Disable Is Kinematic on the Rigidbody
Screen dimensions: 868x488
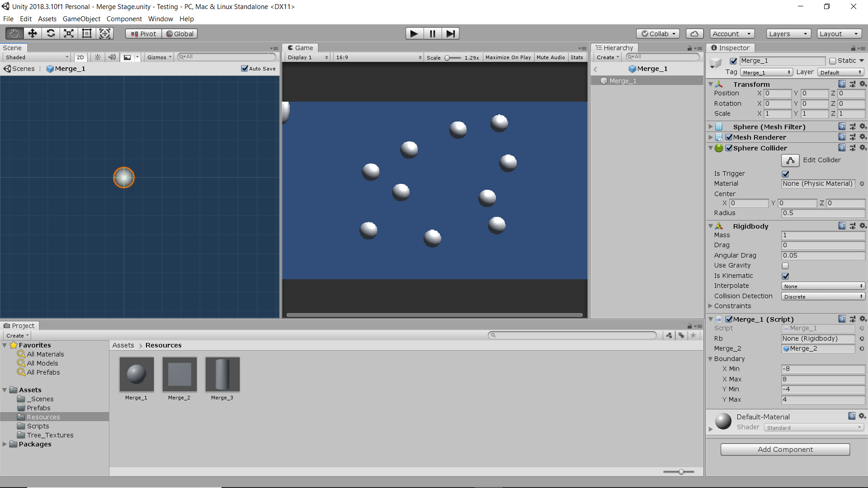pyautogui.click(x=785, y=276)
